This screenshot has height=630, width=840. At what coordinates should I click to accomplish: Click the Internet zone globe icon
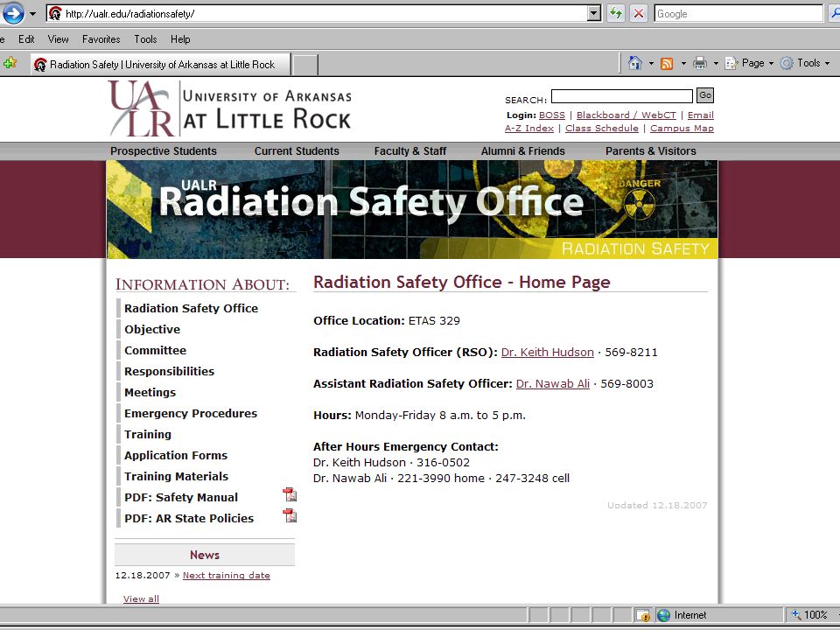(664, 615)
